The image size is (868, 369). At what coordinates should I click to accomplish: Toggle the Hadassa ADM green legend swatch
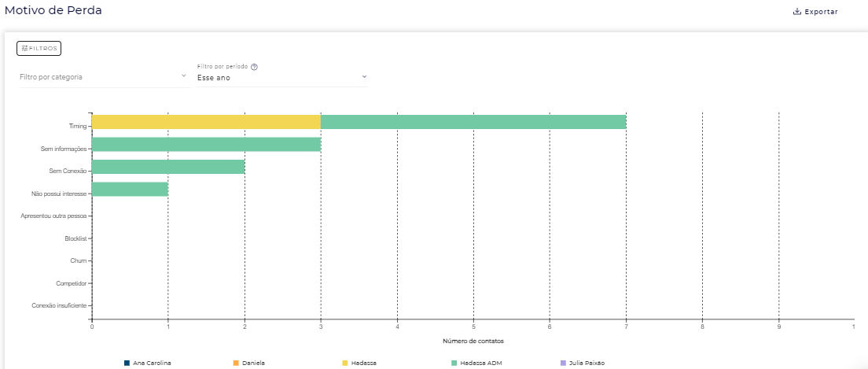click(454, 363)
